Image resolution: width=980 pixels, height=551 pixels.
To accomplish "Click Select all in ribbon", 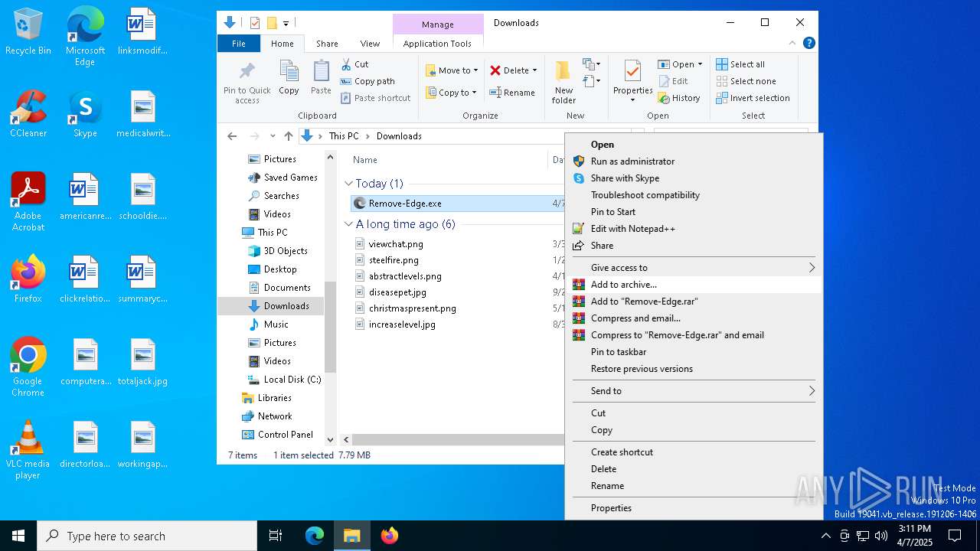I will click(740, 64).
